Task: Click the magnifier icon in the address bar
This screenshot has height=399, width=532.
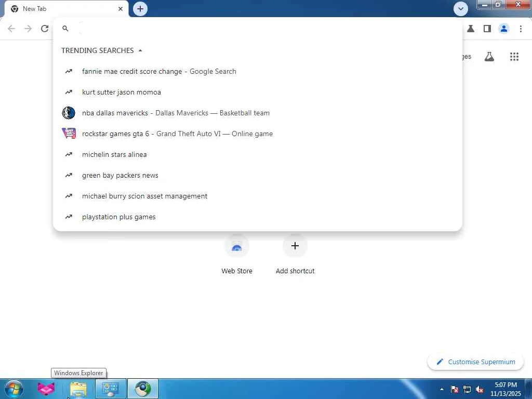Action: tap(65, 29)
